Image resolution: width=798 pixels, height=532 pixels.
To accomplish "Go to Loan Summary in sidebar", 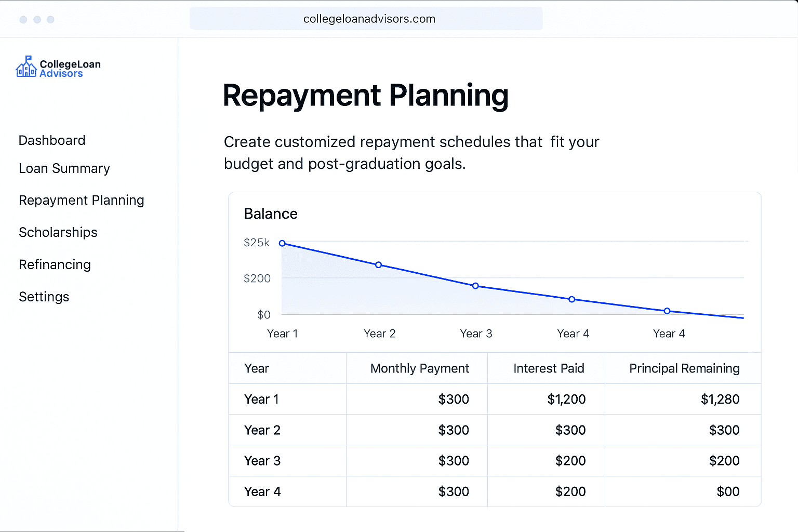I will 64,168.
